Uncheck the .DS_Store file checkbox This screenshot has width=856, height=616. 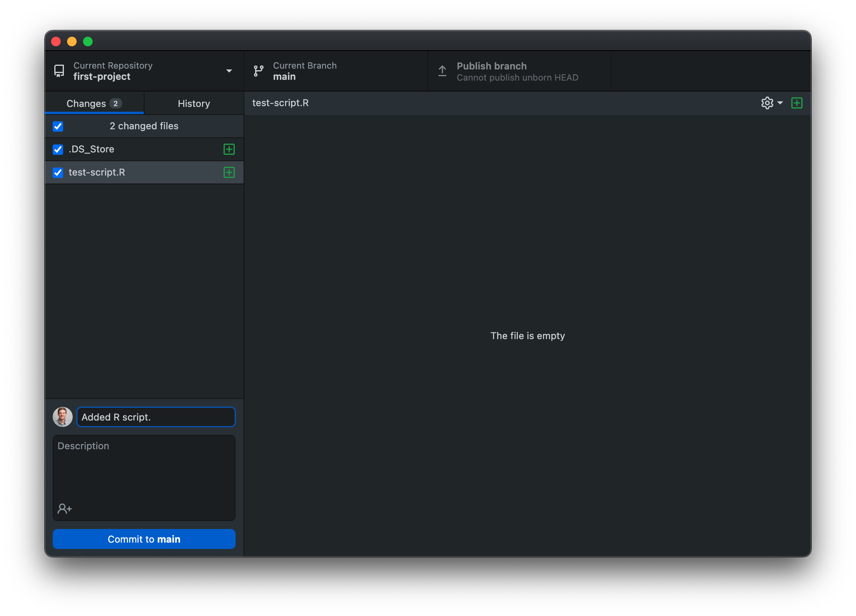(58, 150)
